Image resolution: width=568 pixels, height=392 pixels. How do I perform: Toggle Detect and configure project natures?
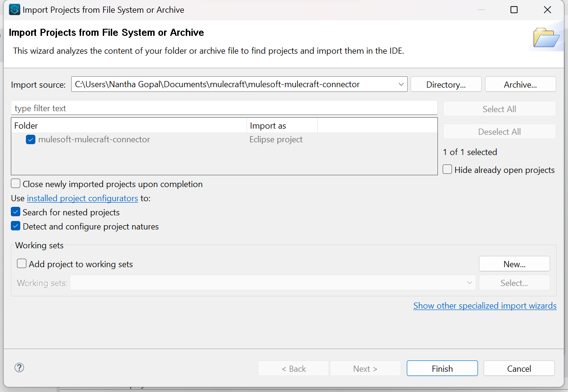16,226
